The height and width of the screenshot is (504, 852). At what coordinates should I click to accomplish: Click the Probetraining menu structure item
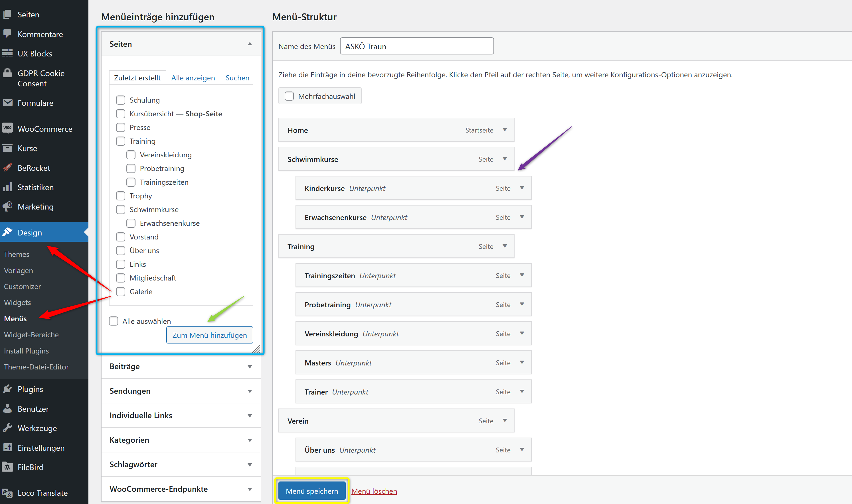[x=413, y=304]
